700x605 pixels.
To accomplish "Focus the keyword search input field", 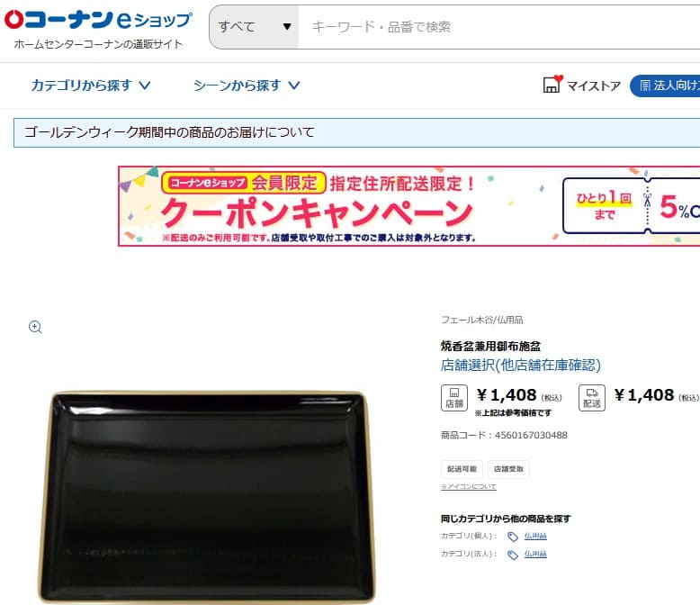I will coord(499,27).
